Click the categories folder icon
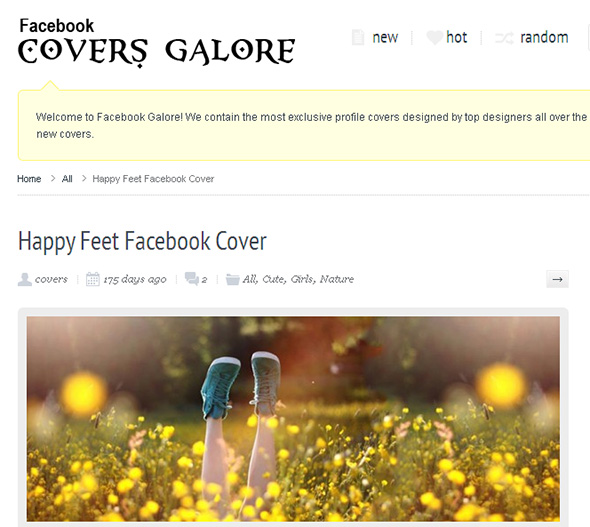Image resolution: width=590 pixels, height=527 pixels. tap(233, 279)
